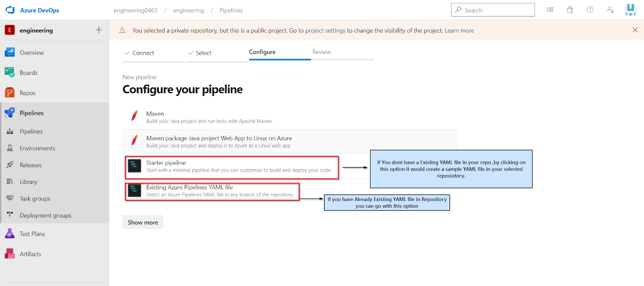Open the Repos sidebar icon
This screenshot has height=286, width=644.
point(10,93)
